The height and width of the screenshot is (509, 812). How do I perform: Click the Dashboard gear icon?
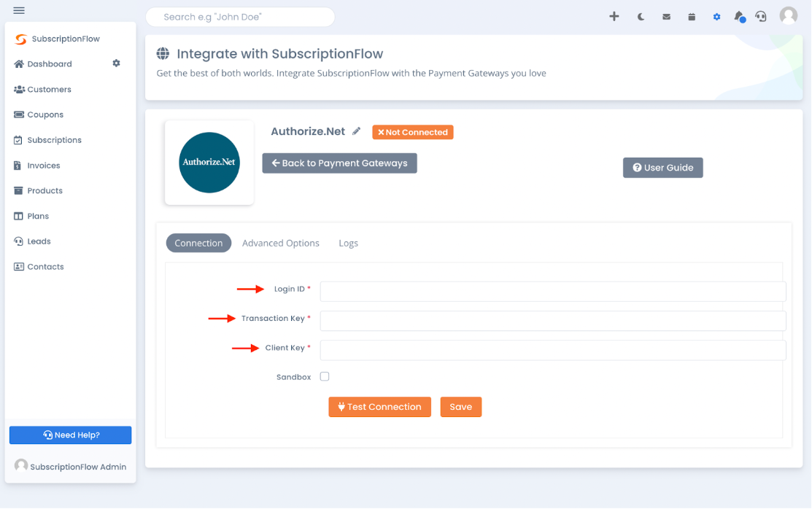tap(117, 63)
